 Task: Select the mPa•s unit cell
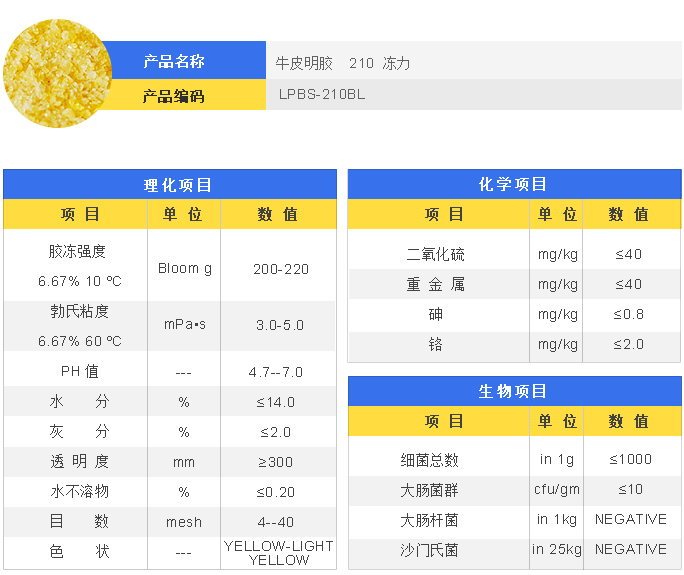pyautogui.click(x=184, y=326)
